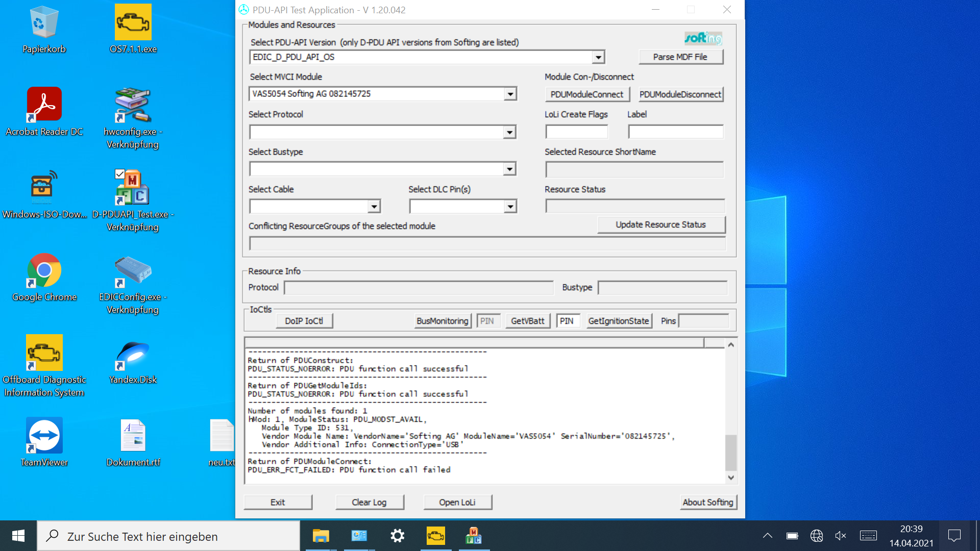Viewport: 980px width, 551px height.
Task: Click GetIgnitionState button
Action: tap(619, 321)
